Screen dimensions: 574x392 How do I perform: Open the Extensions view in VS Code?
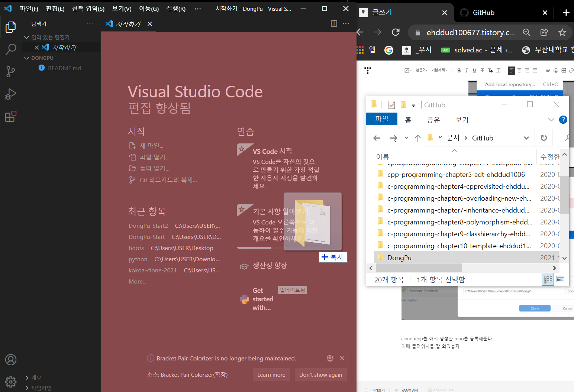click(x=11, y=116)
